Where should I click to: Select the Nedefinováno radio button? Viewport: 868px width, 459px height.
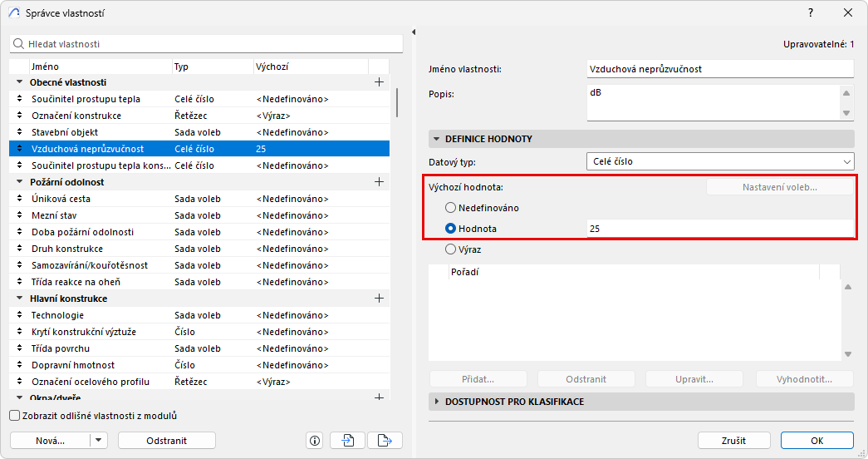[451, 208]
